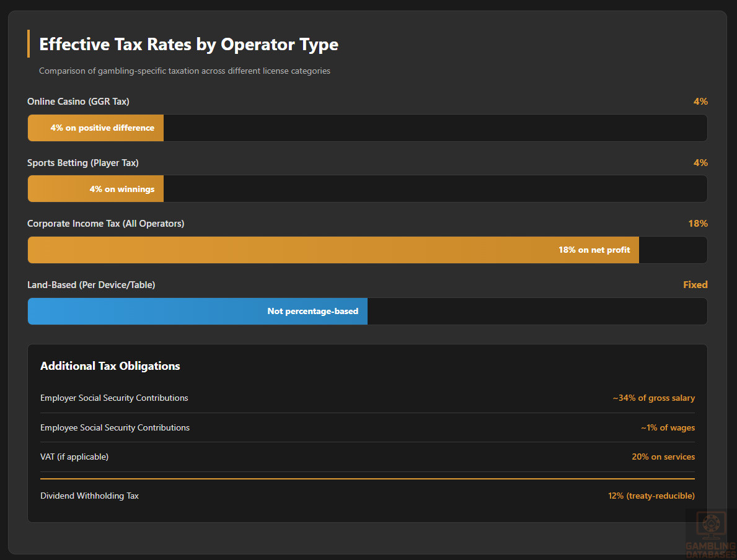Viewport: 737px width, 560px height.
Task: Click the Sports Betting 4% on winnings bar
Action: click(x=96, y=189)
